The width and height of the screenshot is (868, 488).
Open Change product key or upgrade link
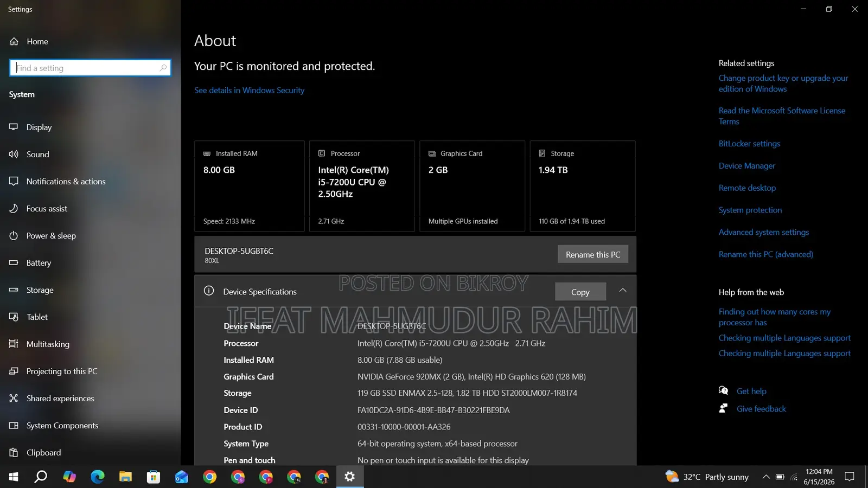pyautogui.click(x=783, y=84)
